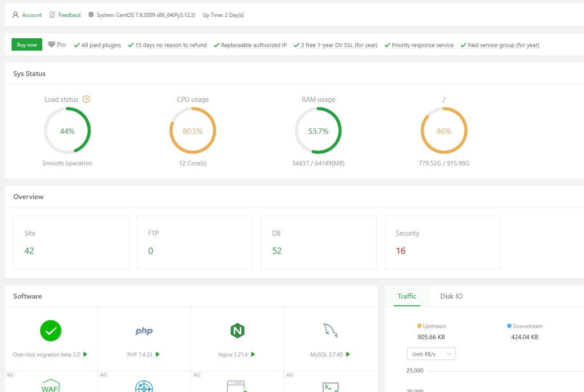584x392 pixels.
Task: Click the play arrow beside MySQL 5.7.40
Action: point(348,355)
